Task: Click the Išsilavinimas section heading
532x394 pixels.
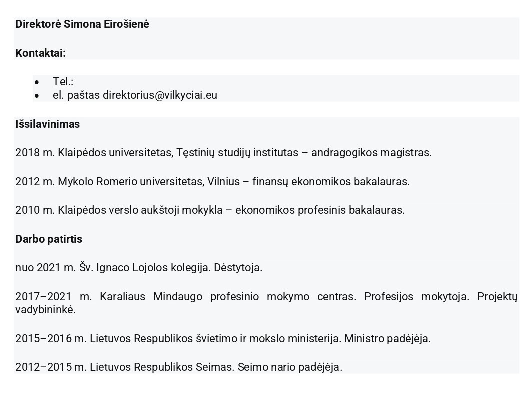Action: 47,124
